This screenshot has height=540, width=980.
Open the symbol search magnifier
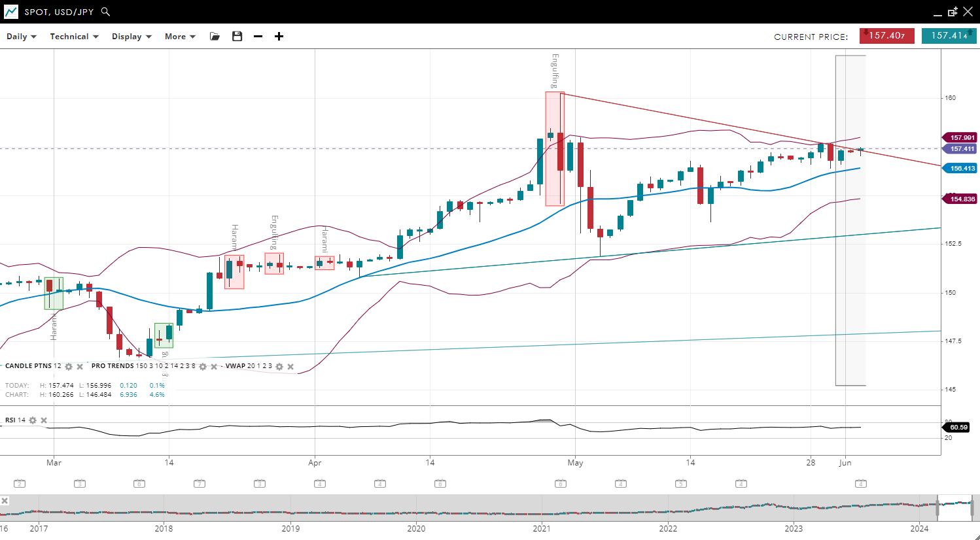tap(106, 12)
